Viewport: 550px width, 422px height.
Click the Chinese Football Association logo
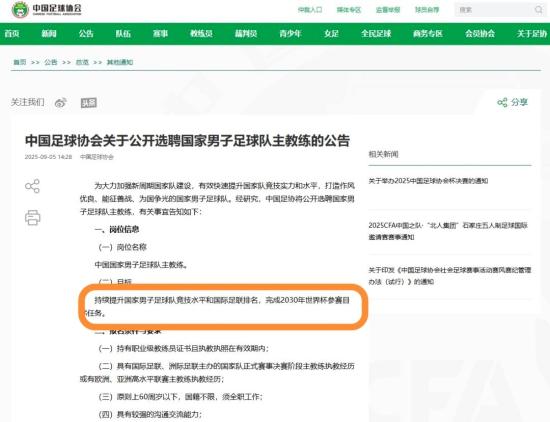coord(46,9)
